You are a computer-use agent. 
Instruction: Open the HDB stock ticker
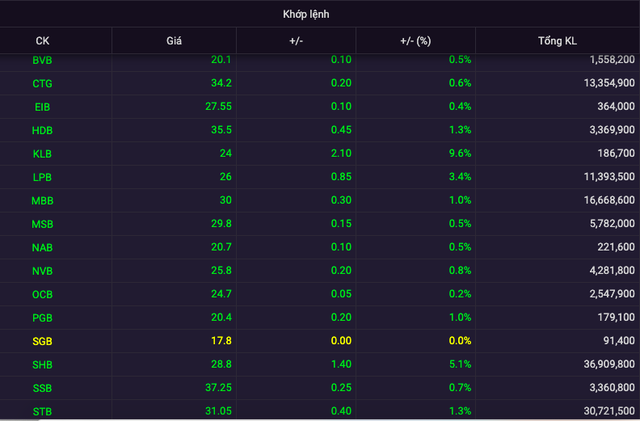42,129
